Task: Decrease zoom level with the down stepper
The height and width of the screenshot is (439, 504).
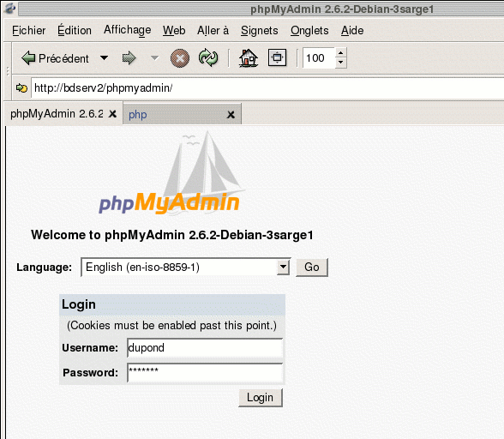Action: pyautogui.click(x=341, y=63)
